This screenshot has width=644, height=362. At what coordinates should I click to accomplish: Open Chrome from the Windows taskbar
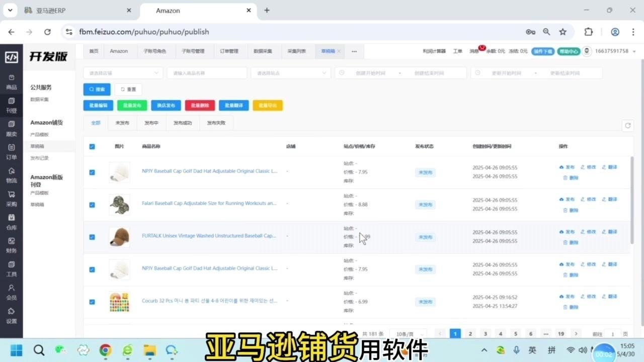[105, 350]
